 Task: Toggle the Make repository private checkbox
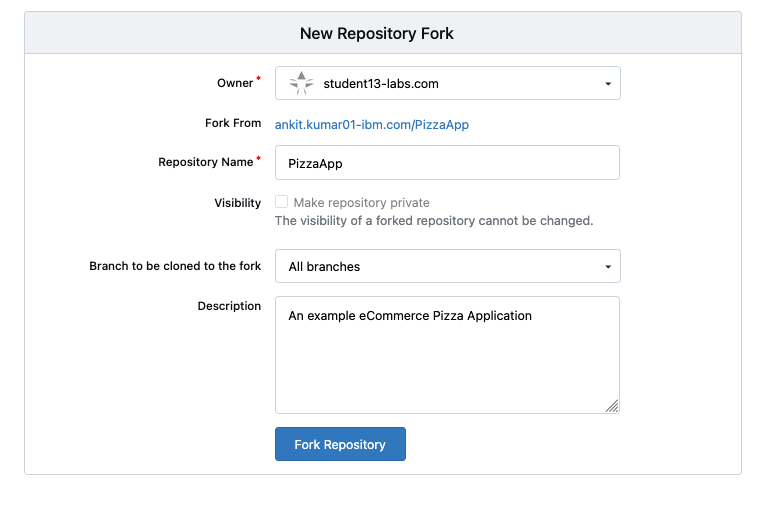[281, 202]
